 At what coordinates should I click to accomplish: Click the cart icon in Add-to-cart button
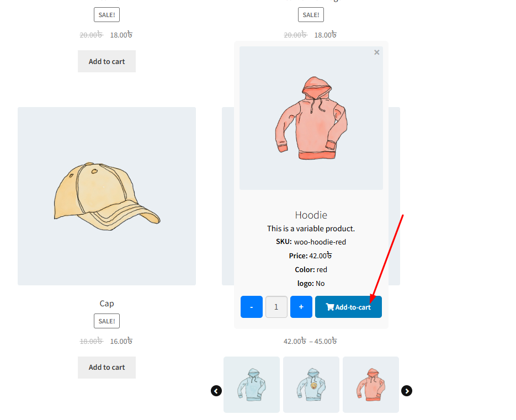tap(329, 307)
